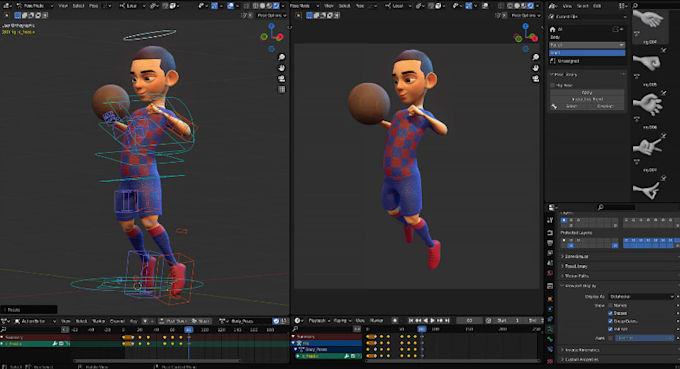Open Channel menu in Action Editor
Image resolution: width=680 pixels, height=369 pixels.
tap(117, 321)
